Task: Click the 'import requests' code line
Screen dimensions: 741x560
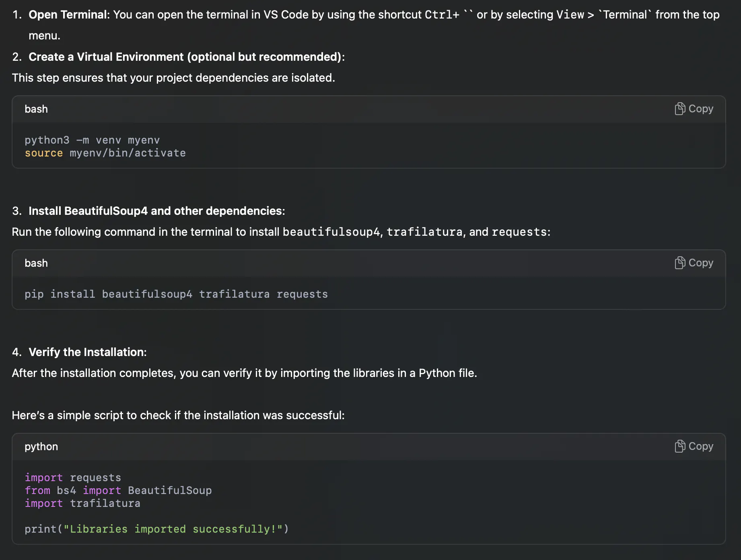Action: click(x=73, y=478)
